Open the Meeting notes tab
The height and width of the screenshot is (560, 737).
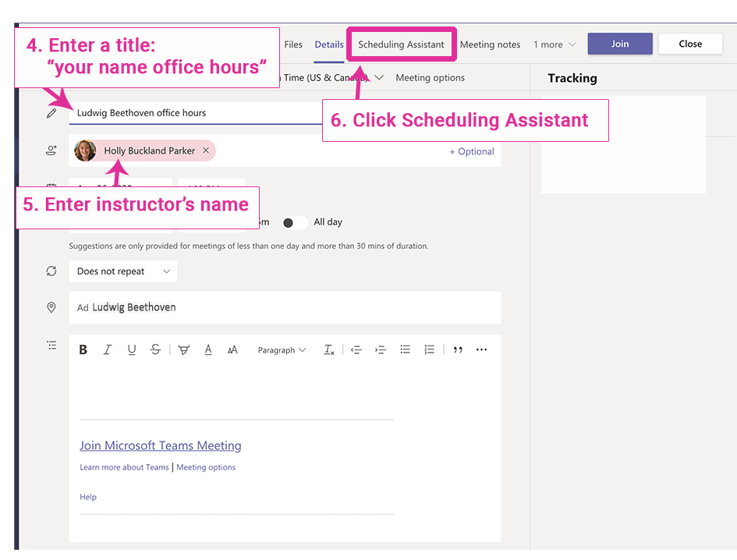click(x=490, y=44)
